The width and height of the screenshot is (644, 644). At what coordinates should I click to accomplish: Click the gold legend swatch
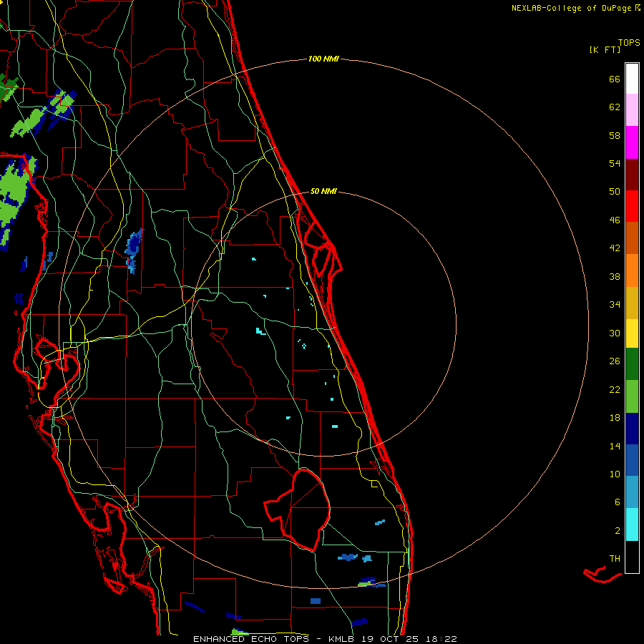click(x=632, y=303)
